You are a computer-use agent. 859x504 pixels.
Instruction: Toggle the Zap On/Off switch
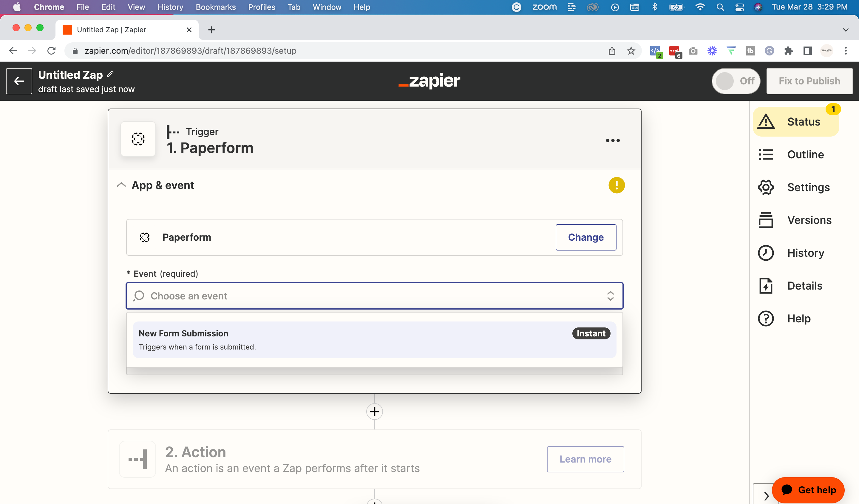[x=736, y=81]
